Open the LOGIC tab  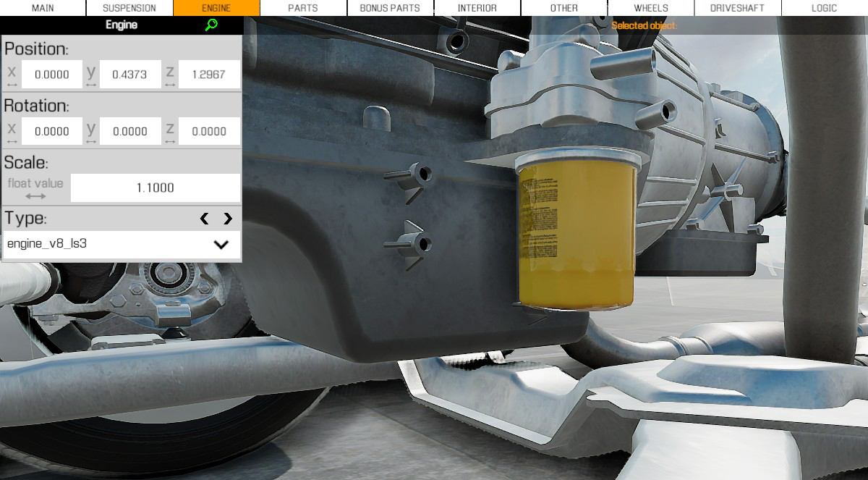click(824, 8)
